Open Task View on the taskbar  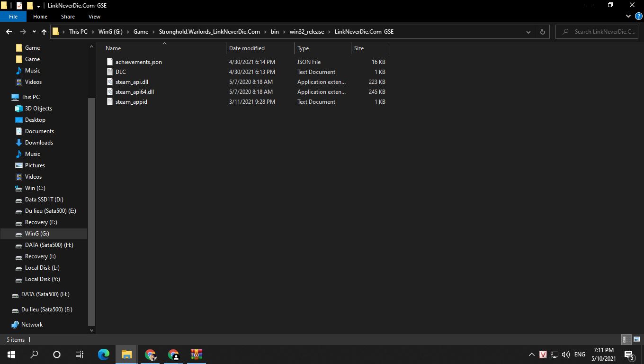point(79,354)
